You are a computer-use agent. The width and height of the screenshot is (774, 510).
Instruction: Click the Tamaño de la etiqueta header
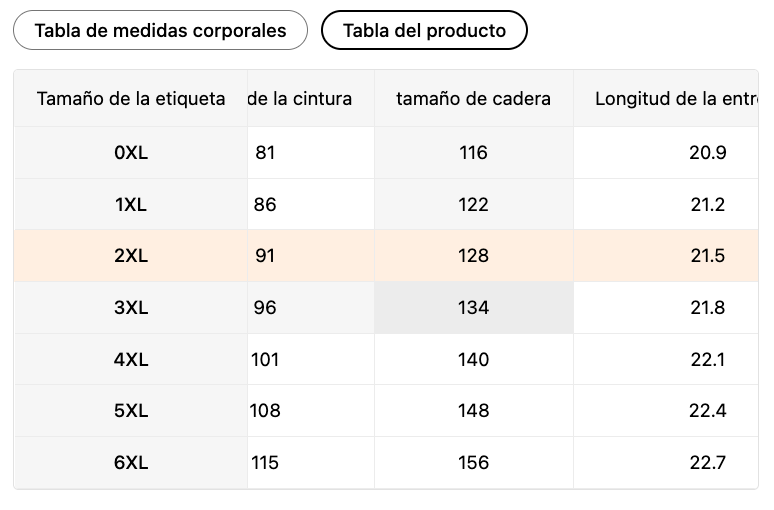click(x=131, y=98)
